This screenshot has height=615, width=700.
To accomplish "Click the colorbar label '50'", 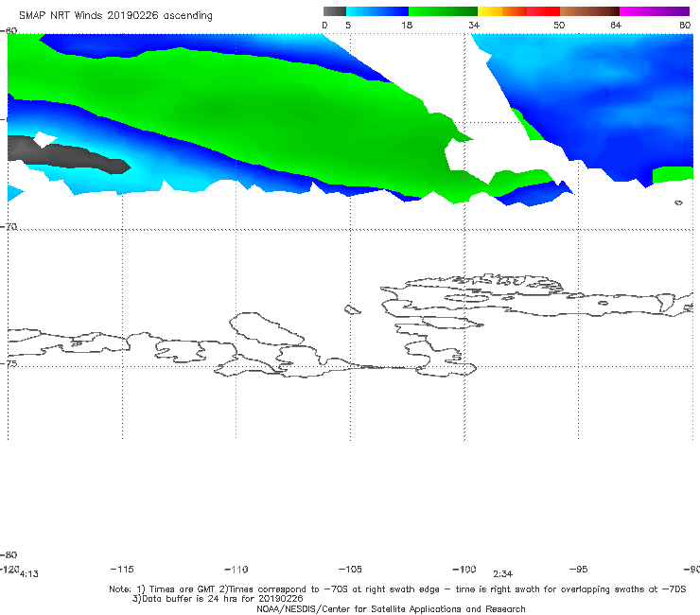I will pyautogui.click(x=559, y=25).
